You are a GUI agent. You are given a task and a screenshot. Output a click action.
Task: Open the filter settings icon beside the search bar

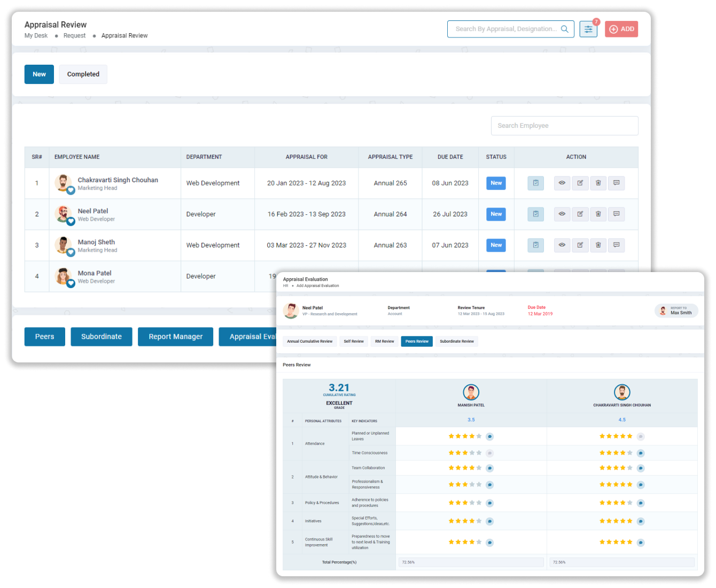588,29
